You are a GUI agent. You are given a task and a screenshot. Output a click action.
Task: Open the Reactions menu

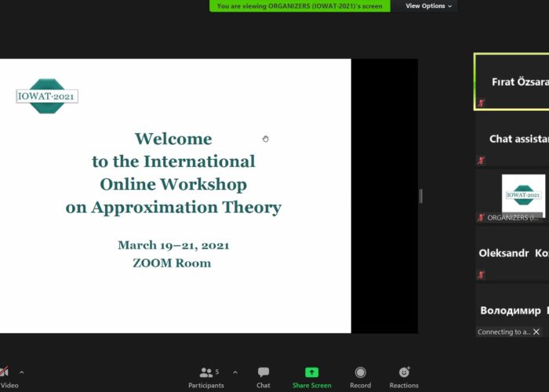[404, 376]
